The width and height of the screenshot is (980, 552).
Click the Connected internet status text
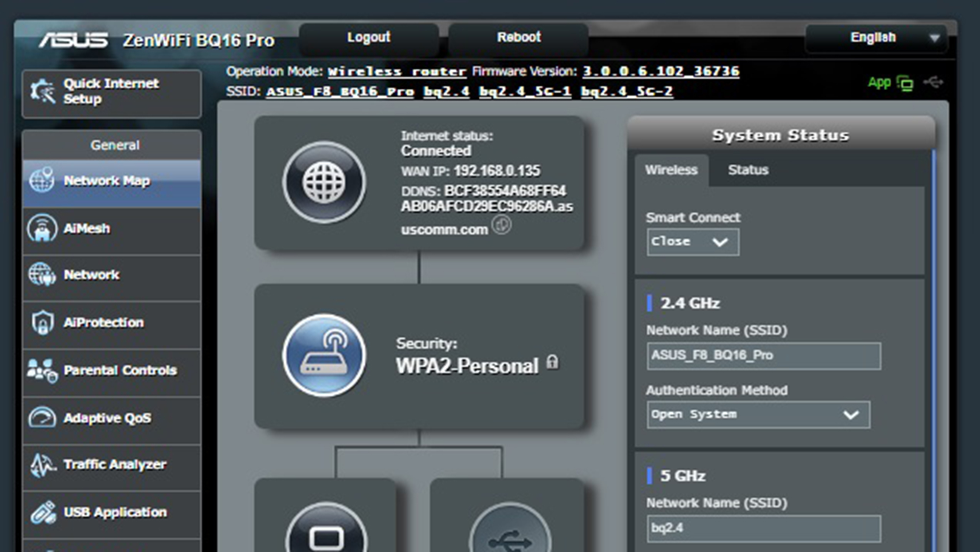pos(436,151)
